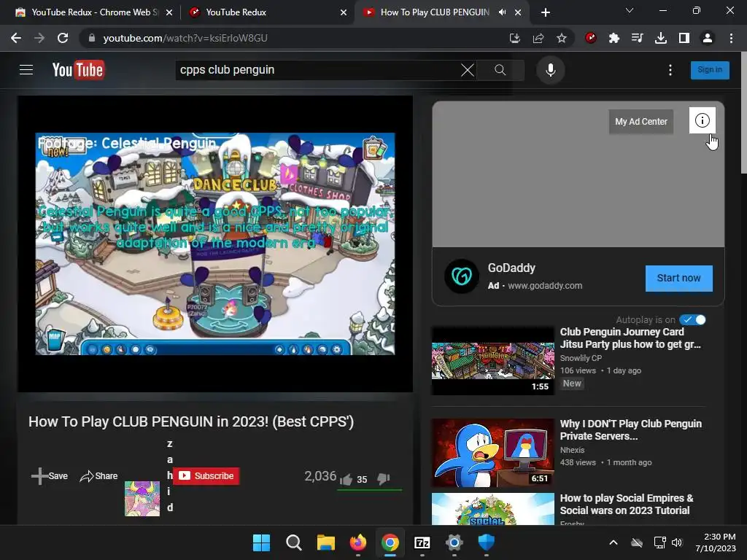Bookmark this page with the star
Viewport: 747px width, 560px height.
tap(562, 38)
